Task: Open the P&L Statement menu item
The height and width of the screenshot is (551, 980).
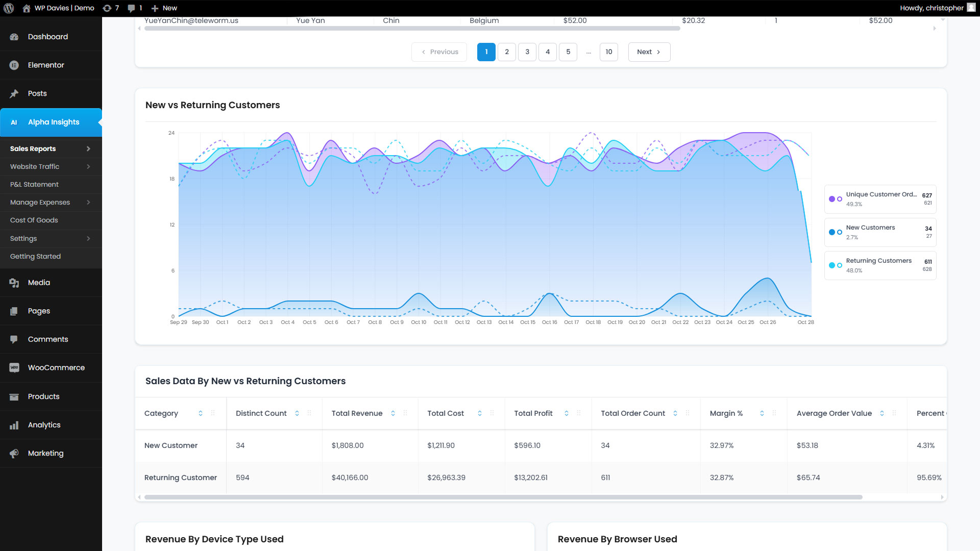Action: tap(34, 185)
